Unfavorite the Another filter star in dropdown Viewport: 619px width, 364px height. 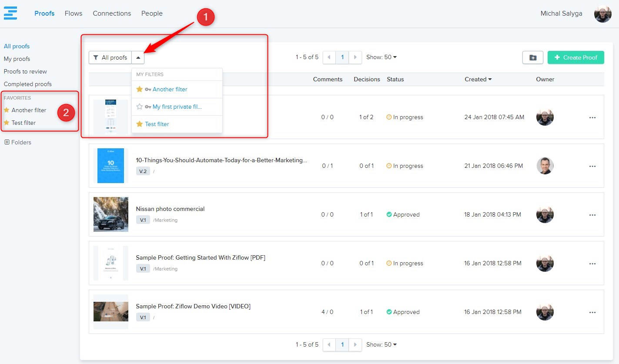140,89
